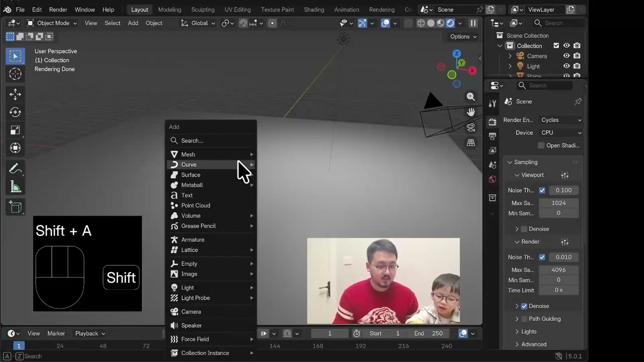Toggle viewport gizmo display button
644x362 pixels.
[x=362, y=23]
